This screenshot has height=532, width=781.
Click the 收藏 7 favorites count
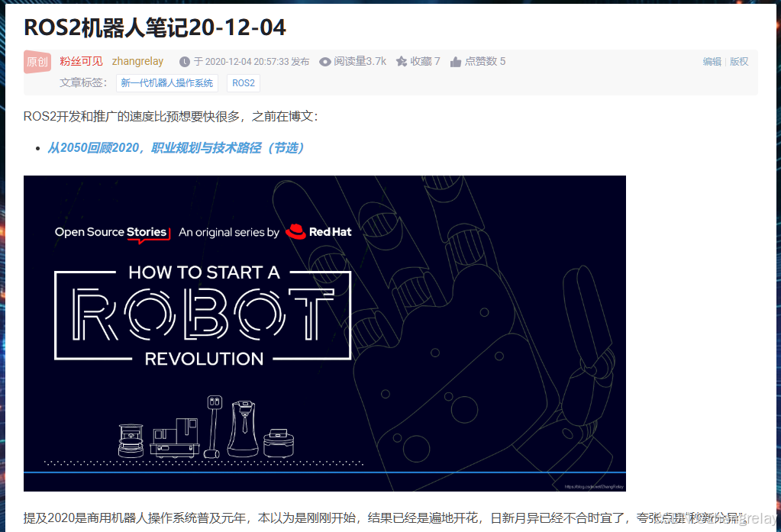[x=425, y=61]
